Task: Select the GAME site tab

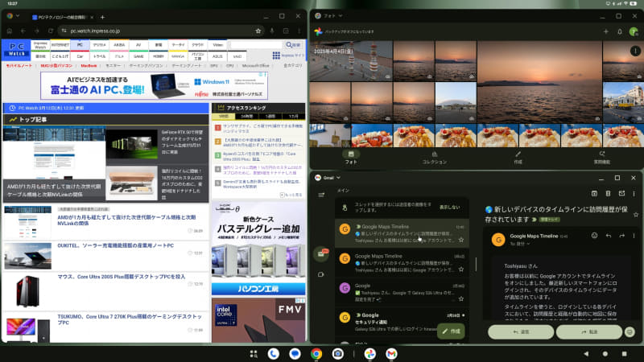Action: coord(138,56)
